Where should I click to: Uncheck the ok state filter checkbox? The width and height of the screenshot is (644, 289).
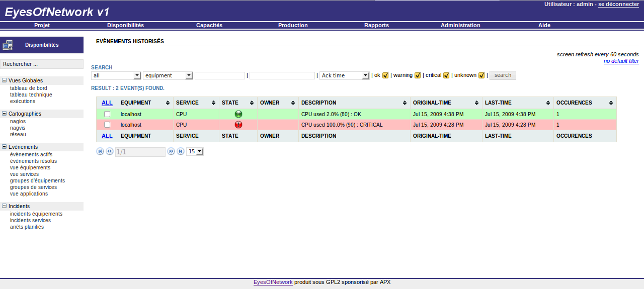click(x=385, y=75)
